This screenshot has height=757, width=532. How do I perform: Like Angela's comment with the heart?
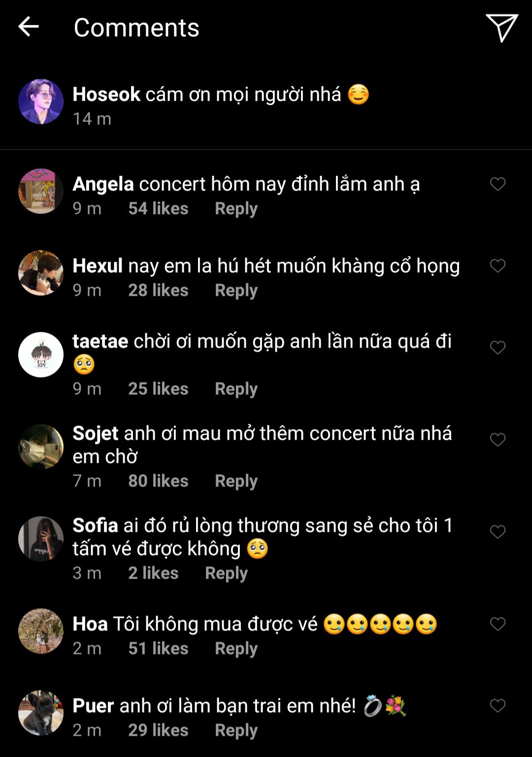(498, 184)
